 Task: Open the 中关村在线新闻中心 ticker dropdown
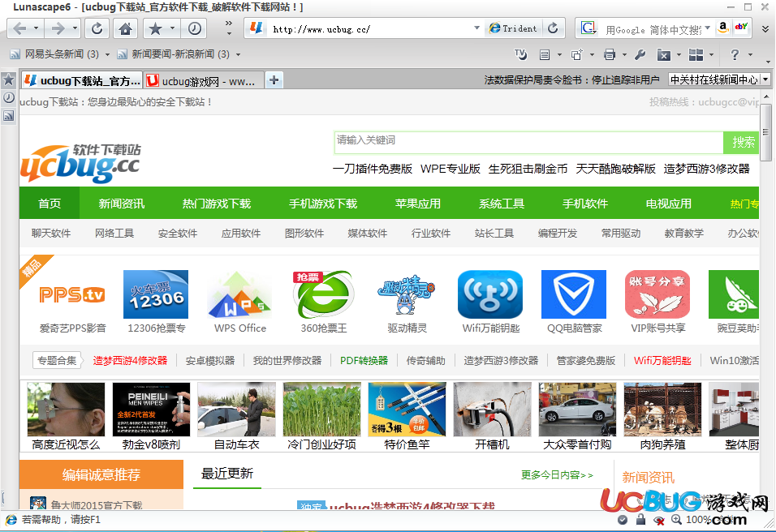[x=765, y=79]
